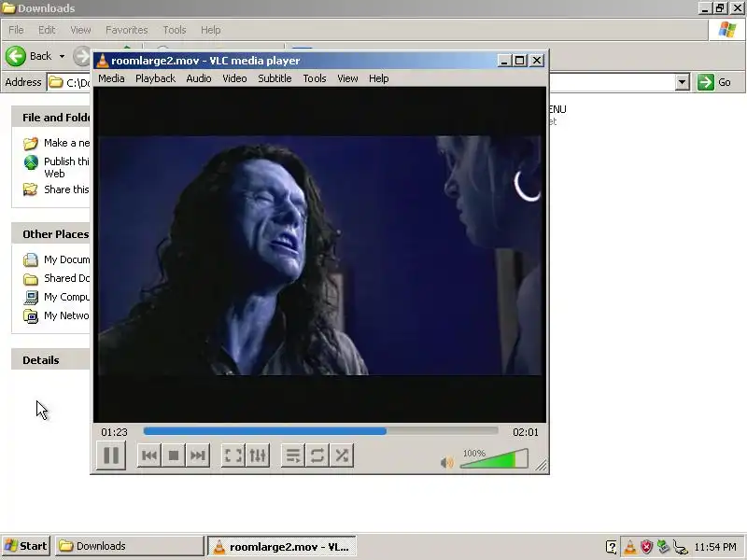Open the VLC Video menu

coord(234,78)
